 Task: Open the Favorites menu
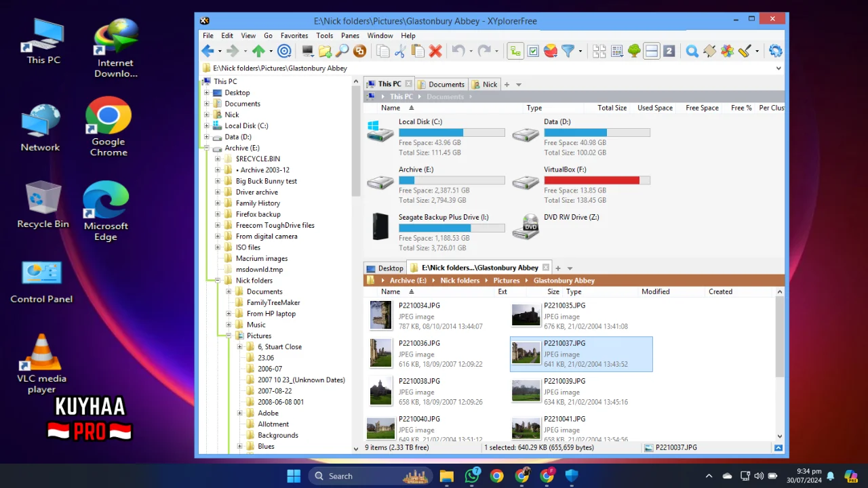pyautogui.click(x=294, y=35)
